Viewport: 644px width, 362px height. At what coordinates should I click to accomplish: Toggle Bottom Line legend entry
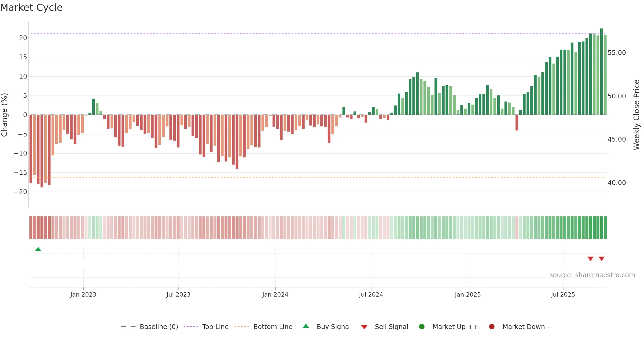click(264, 327)
